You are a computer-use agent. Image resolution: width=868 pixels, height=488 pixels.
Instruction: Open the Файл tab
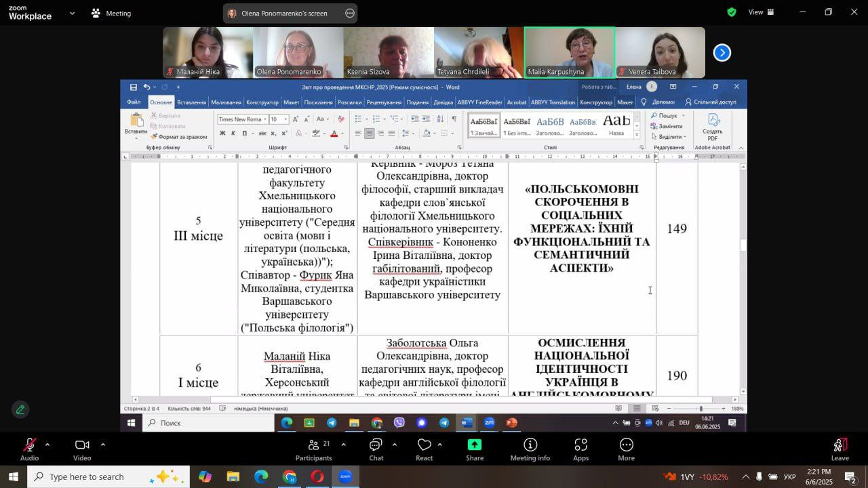134,102
